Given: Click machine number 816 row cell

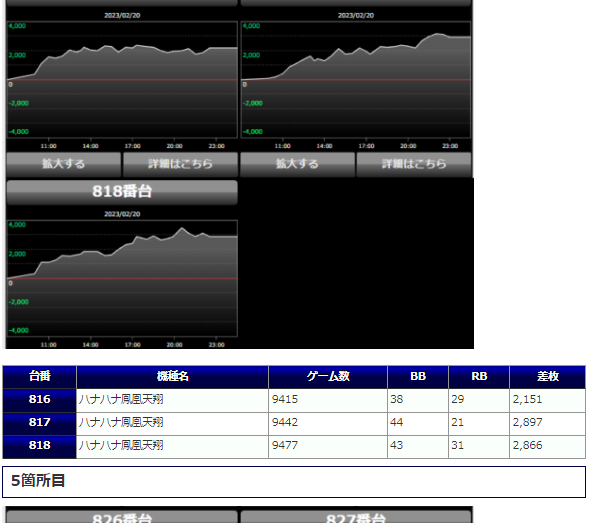Looking at the screenshot, I should (x=40, y=400).
